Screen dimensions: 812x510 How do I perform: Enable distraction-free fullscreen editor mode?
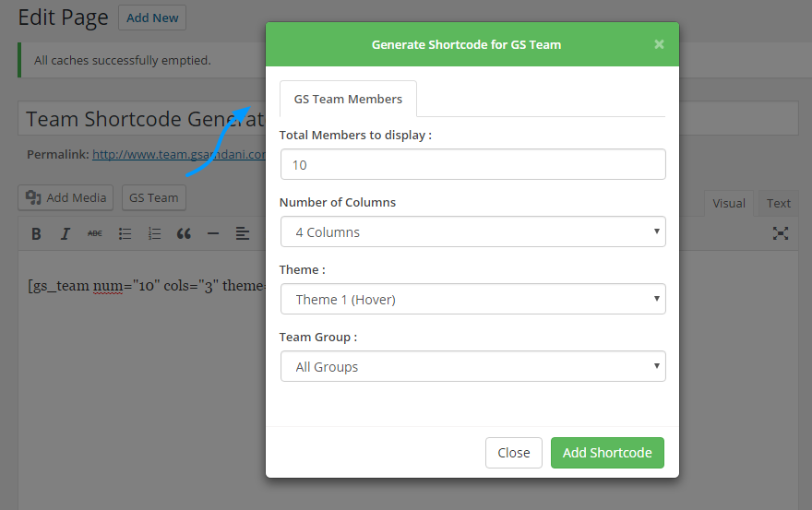tap(781, 233)
